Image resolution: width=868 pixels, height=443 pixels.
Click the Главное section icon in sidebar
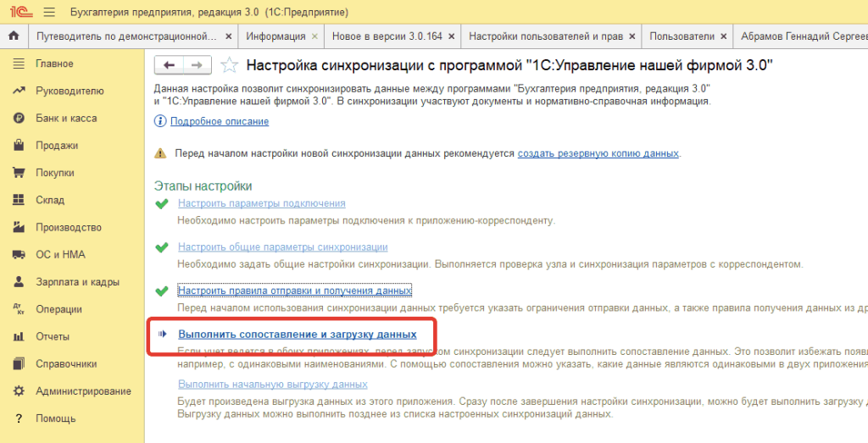(19, 64)
